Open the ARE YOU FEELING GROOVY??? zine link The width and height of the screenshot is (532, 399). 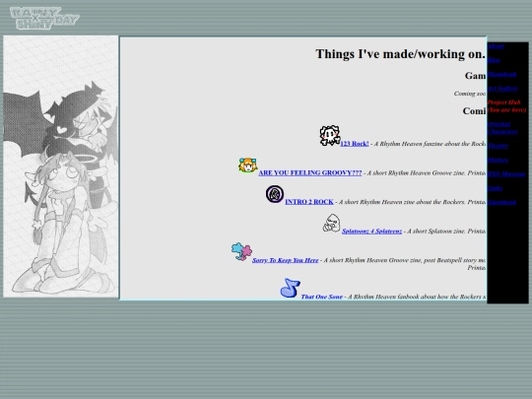click(x=310, y=172)
